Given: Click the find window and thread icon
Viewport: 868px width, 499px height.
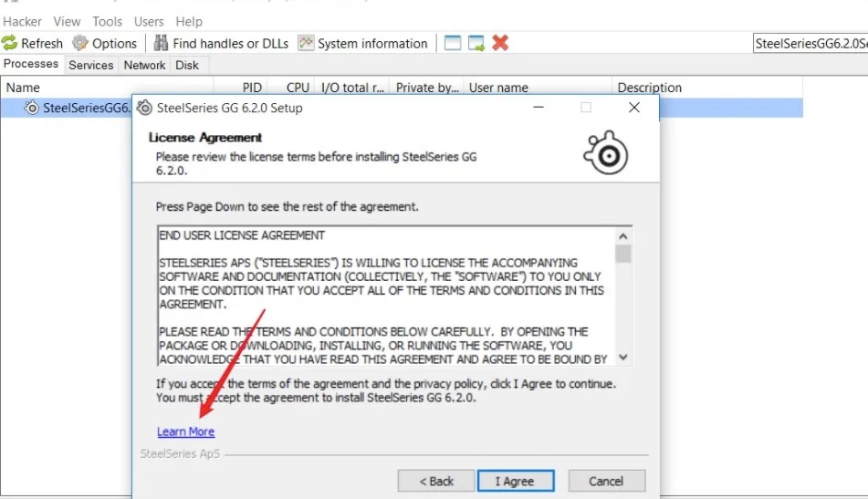Looking at the screenshot, I should click(x=476, y=43).
